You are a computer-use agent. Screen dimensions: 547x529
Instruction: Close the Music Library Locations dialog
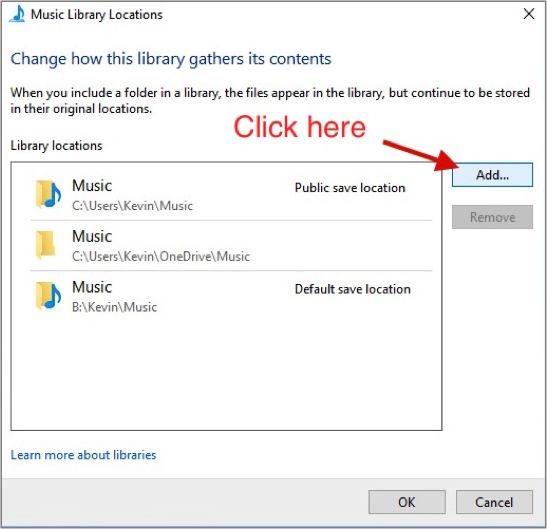coord(529,14)
